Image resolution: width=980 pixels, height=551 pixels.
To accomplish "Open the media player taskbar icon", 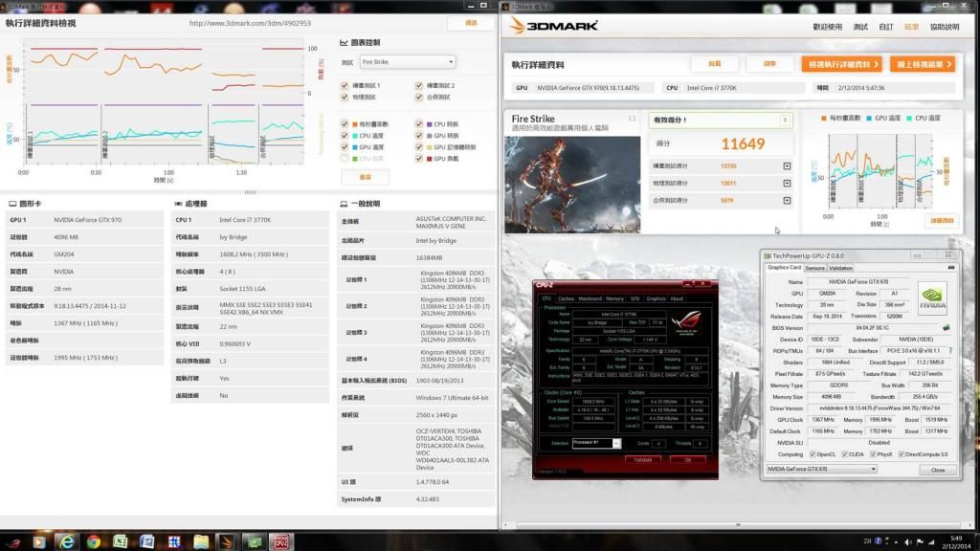I will tap(38, 541).
